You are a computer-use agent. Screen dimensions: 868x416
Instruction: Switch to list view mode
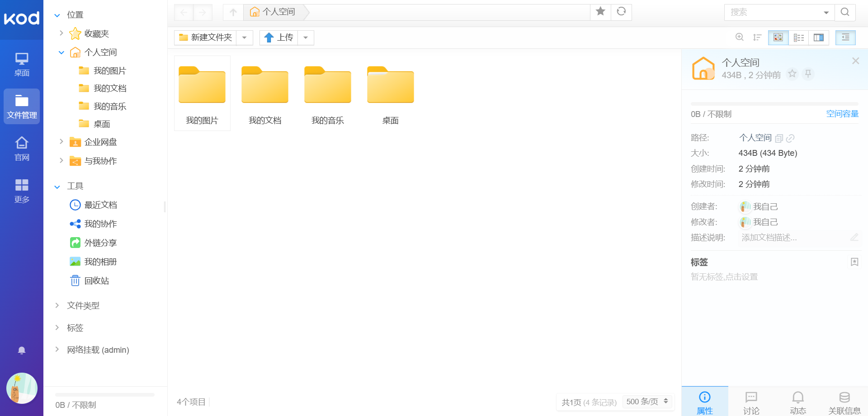click(x=799, y=37)
